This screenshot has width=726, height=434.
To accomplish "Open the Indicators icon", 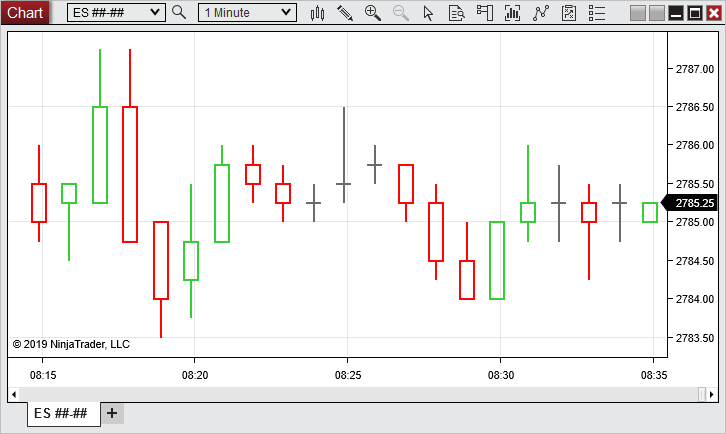I will 513,13.
